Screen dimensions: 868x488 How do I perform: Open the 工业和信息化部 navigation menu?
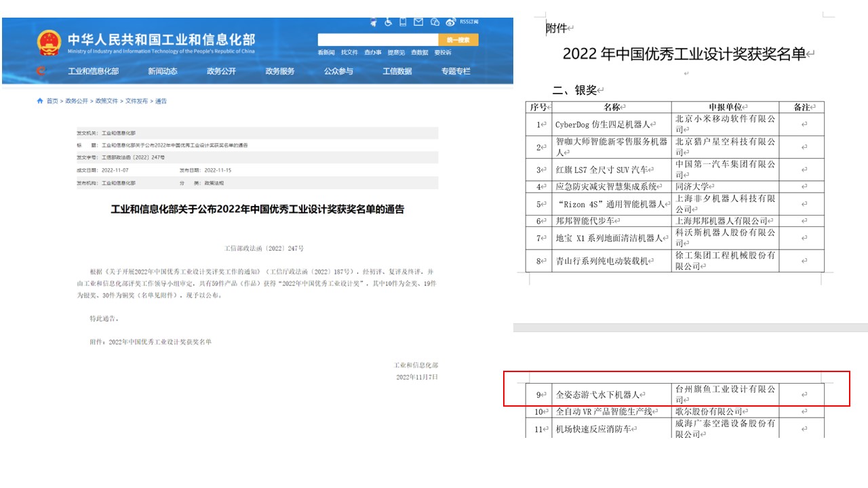pos(93,71)
